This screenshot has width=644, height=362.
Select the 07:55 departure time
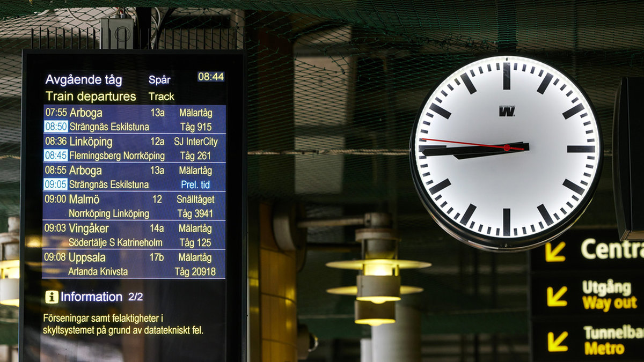coord(56,113)
